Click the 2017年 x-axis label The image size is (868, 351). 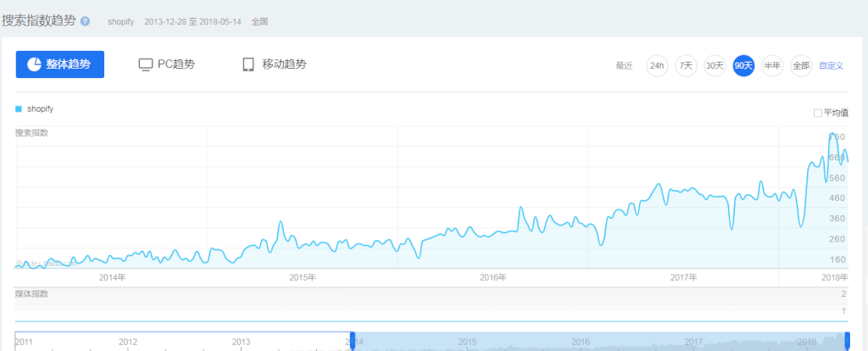(684, 277)
